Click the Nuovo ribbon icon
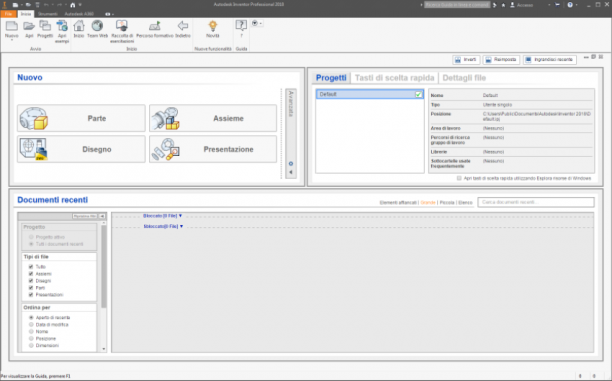The height and width of the screenshot is (381, 612). click(x=12, y=27)
